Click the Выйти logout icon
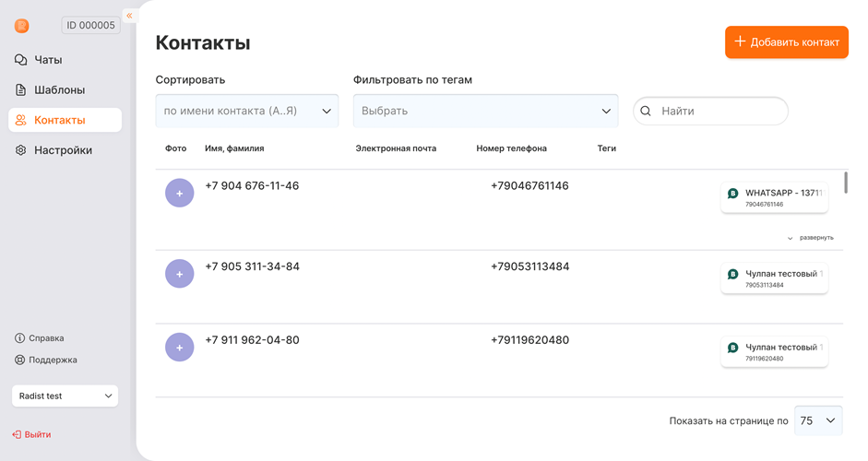Screen dimensions: 868x461 coord(17,434)
